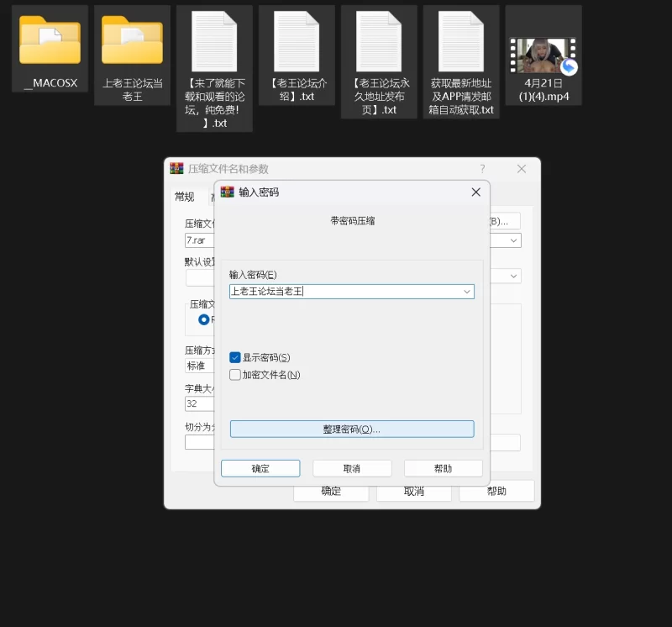The image size is (672, 627).
Task: Select the __MACOSX folder icon
Action: tap(50, 40)
